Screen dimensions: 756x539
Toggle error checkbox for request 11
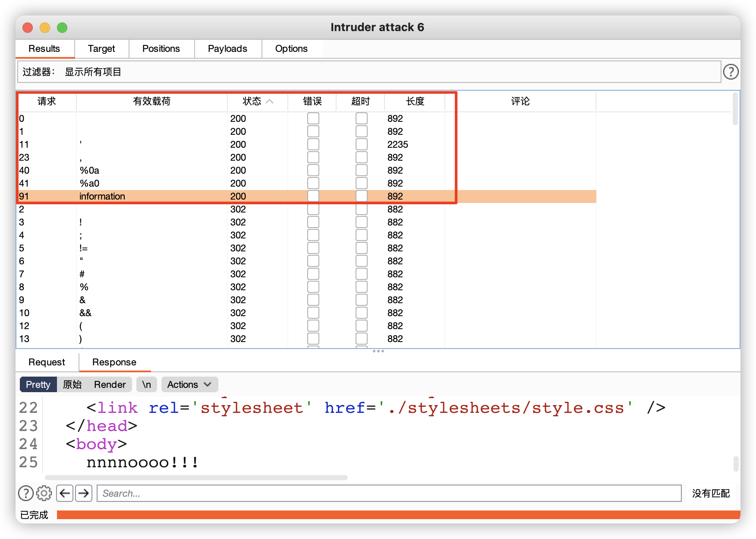pyautogui.click(x=313, y=144)
